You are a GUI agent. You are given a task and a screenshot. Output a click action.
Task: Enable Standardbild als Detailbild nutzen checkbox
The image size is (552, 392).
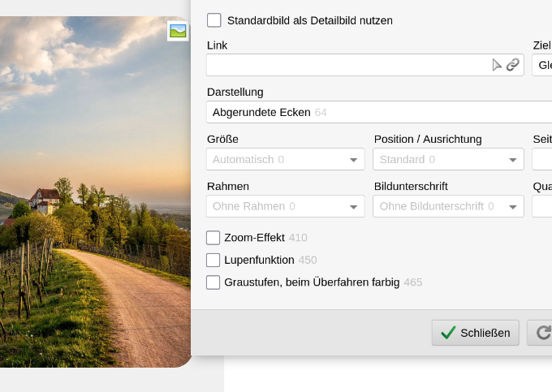click(x=214, y=20)
